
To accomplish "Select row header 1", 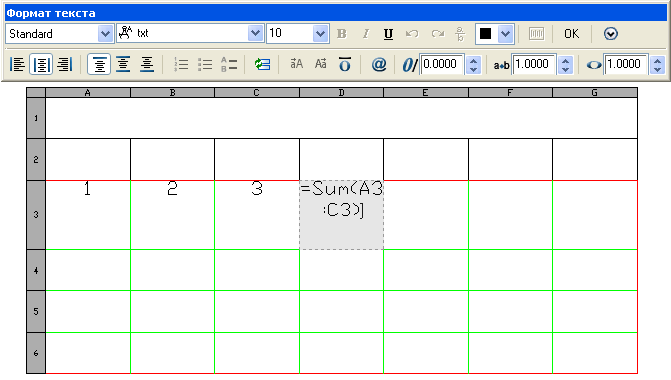I will click(36, 118).
